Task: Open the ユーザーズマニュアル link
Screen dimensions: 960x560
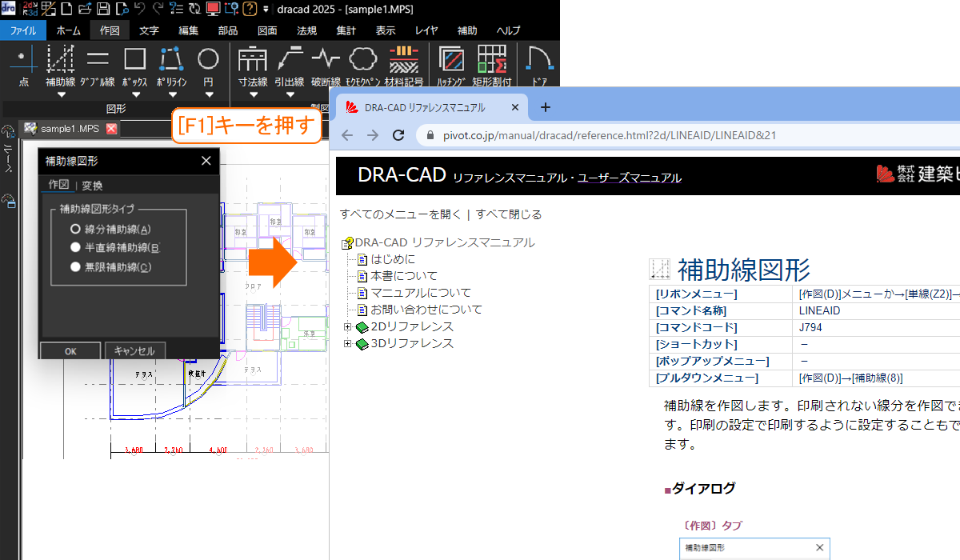Action: [x=630, y=178]
